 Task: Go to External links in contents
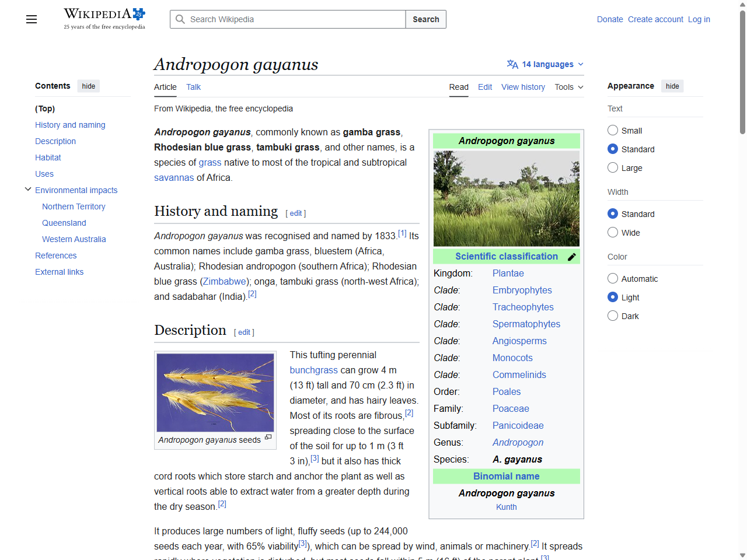tap(60, 272)
